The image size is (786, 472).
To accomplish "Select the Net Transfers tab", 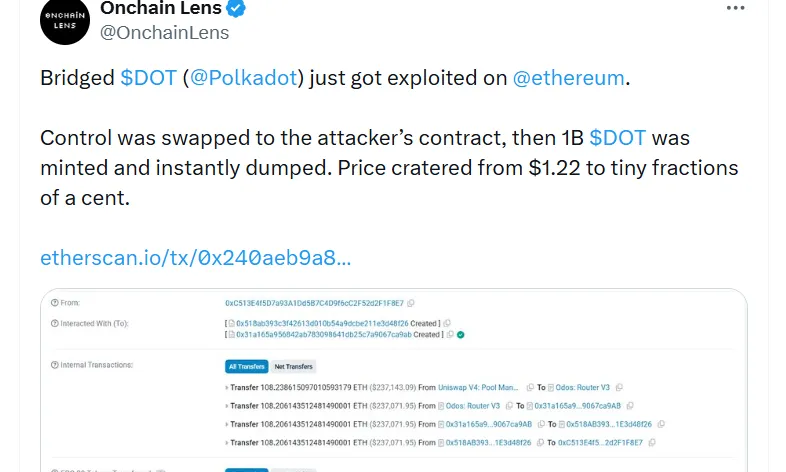I will coord(293,366).
